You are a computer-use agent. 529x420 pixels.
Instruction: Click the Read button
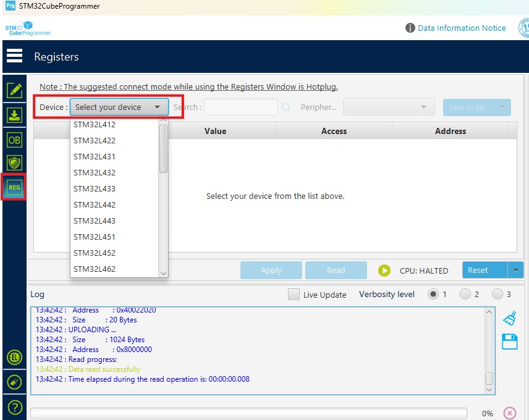[x=336, y=270]
